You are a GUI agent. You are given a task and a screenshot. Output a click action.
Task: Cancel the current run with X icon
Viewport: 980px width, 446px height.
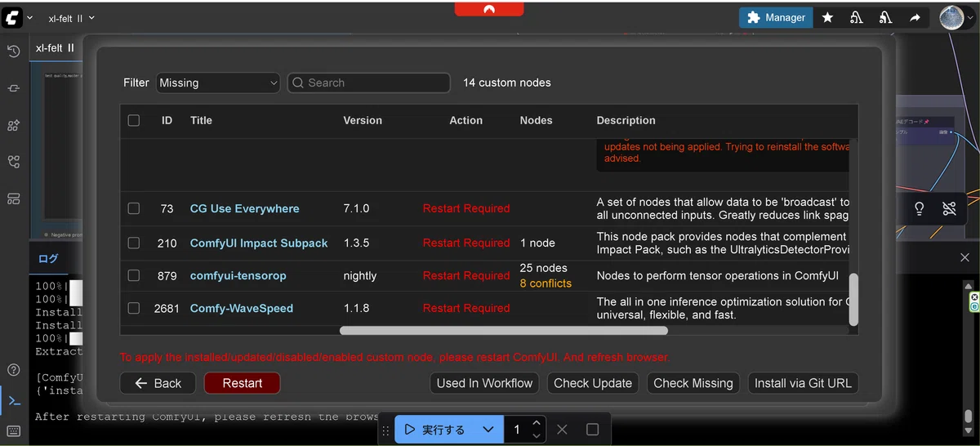(562, 430)
